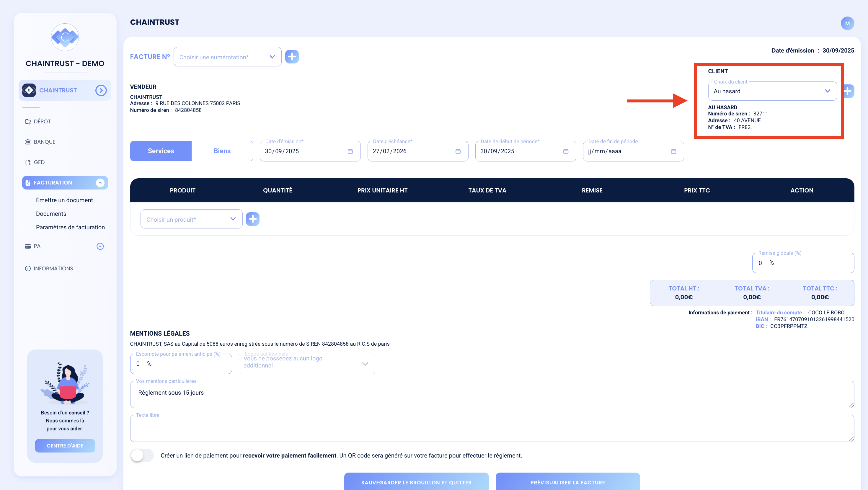Click Sauvegarder le brouillon et quitter
Viewport: 868px width, 490px height.
pyautogui.click(x=416, y=482)
